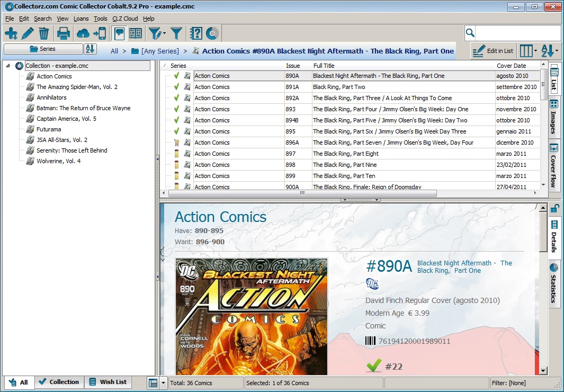The image size is (564, 392).
Task: Click the Series folder grouping button
Action: click(x=43, y=49)
